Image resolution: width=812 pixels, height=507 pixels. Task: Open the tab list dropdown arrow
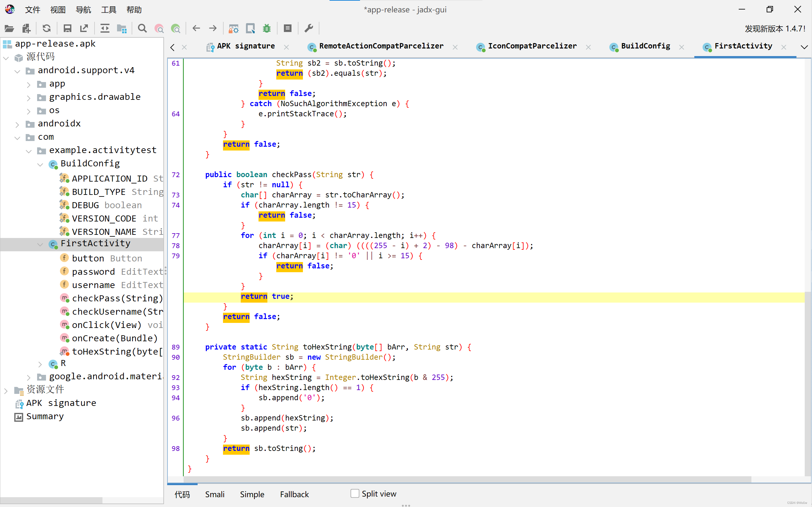point(804,47)
